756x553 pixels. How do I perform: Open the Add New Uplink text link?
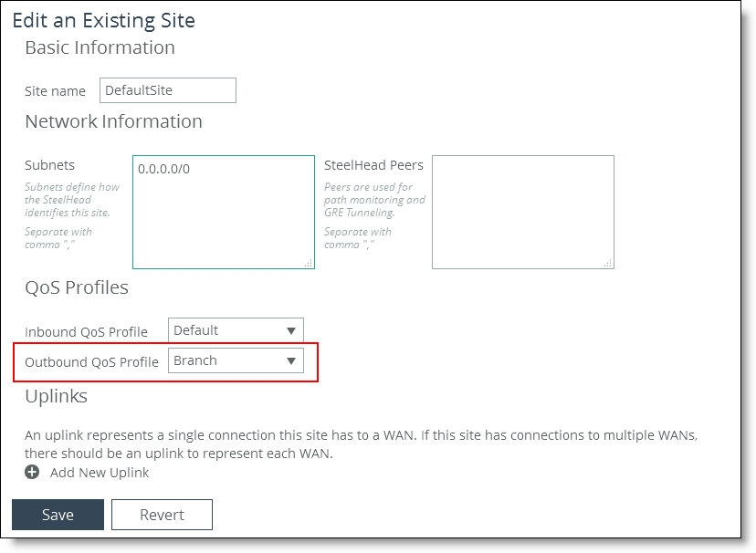(x=100, y=473)
